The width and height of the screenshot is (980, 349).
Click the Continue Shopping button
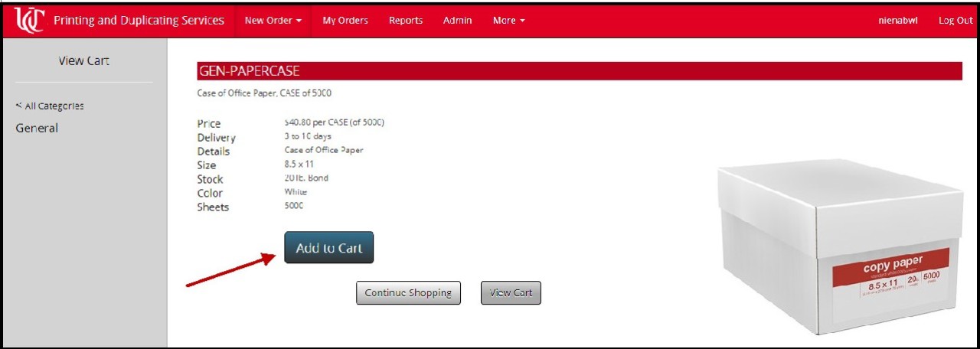click(x=408, y=292)
